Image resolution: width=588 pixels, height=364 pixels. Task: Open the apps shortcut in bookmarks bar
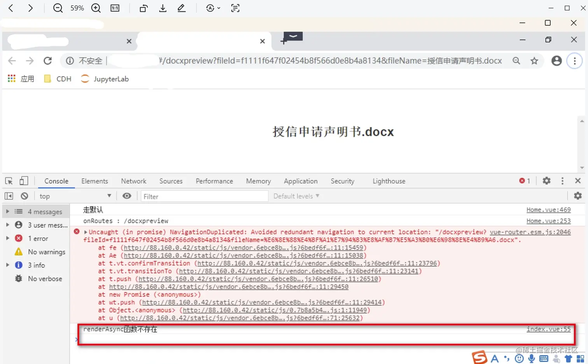pos(21,79)
